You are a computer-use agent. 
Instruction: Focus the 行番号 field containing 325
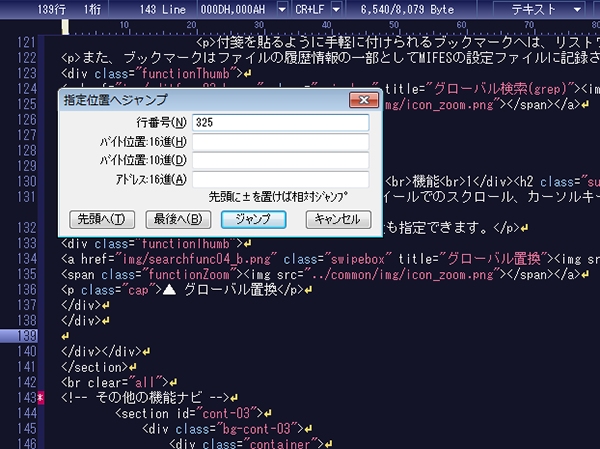[281, 122]
